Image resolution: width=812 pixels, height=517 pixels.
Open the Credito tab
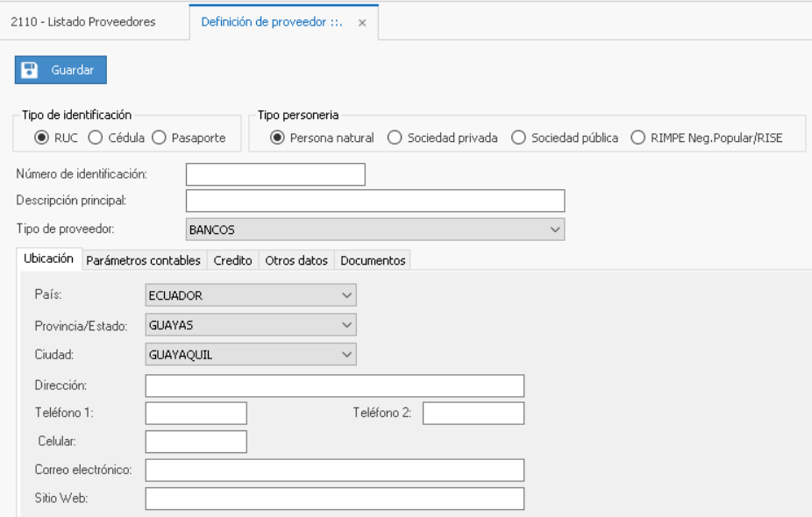point(232,260)
